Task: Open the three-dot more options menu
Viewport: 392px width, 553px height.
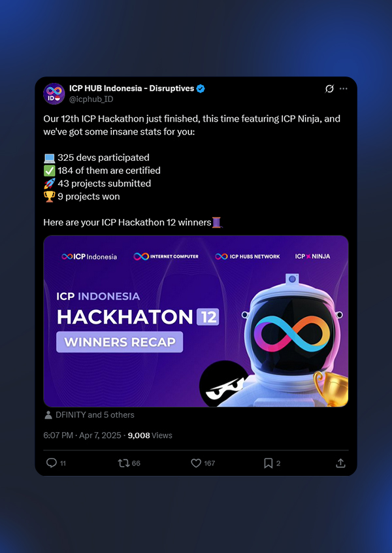Action: pyautogui.click(x=344, y=89)
